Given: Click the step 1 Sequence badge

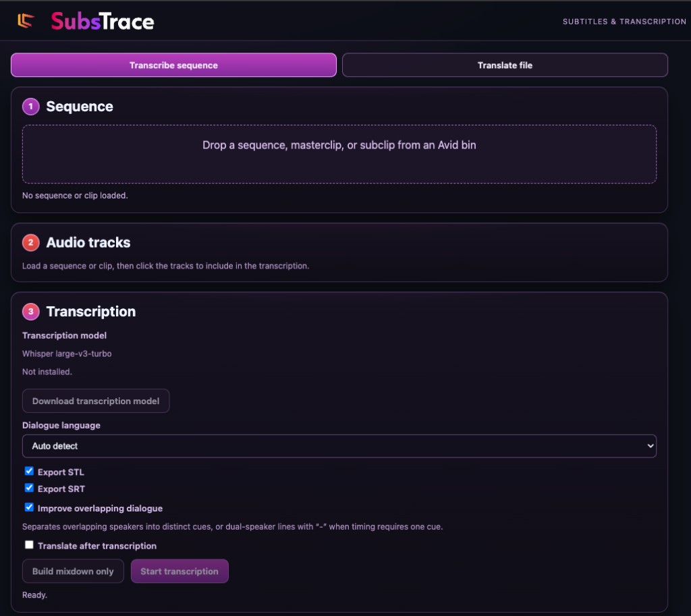Looking at the screenshot, I should click(x=31, y=107).
